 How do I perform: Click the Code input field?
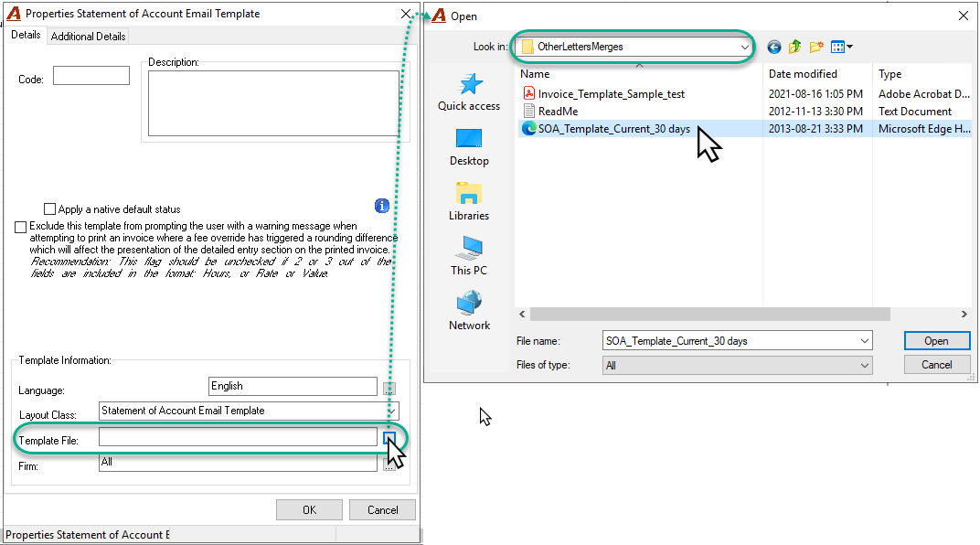pyautogui.click(x=91, y=76)
